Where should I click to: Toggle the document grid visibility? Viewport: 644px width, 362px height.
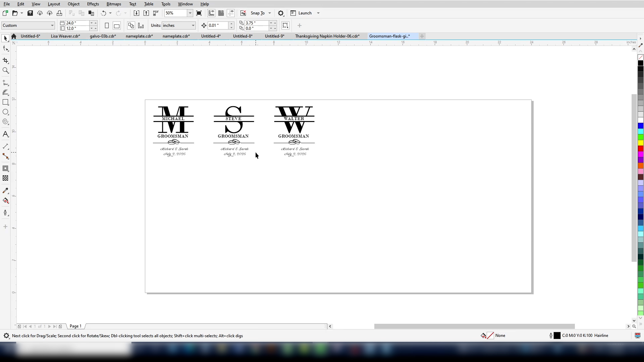221,13
